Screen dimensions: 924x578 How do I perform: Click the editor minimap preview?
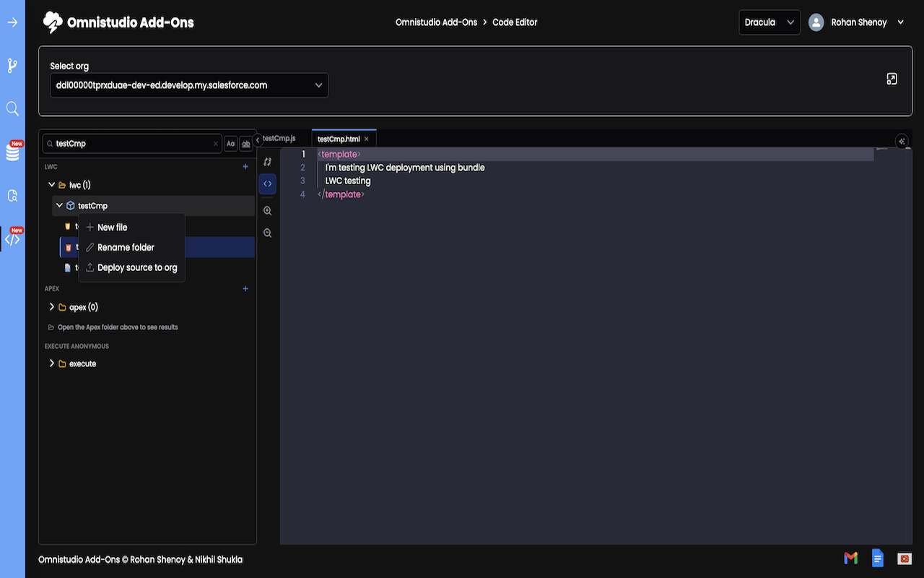pos(882,149)
